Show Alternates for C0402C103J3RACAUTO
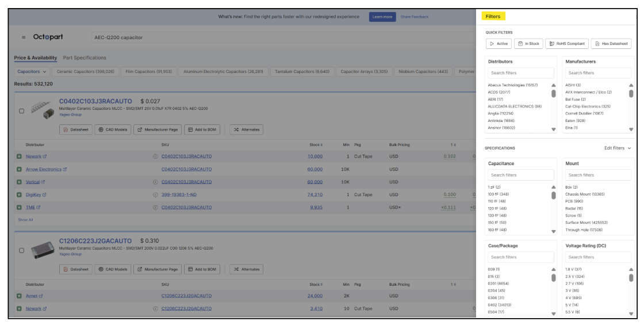Image resolution: width=644 pixels, height=325 pixels. pos(247,130)
